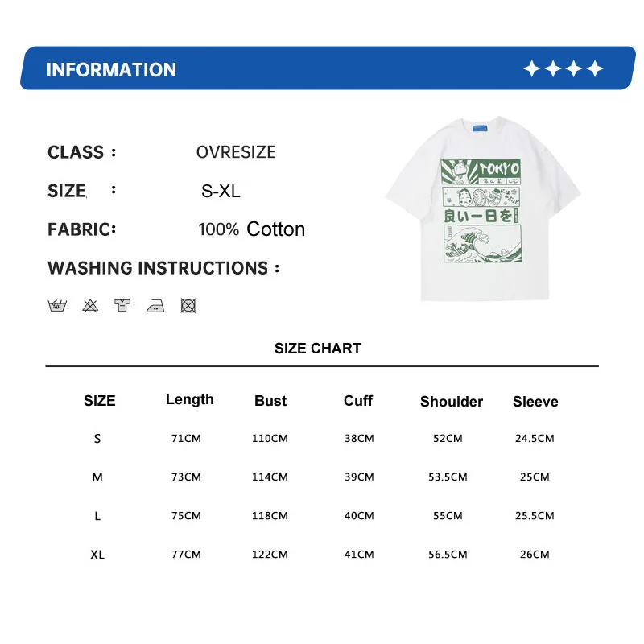Click the do not bleach icon
644x644 pixels.
click(x=90, y=306)
